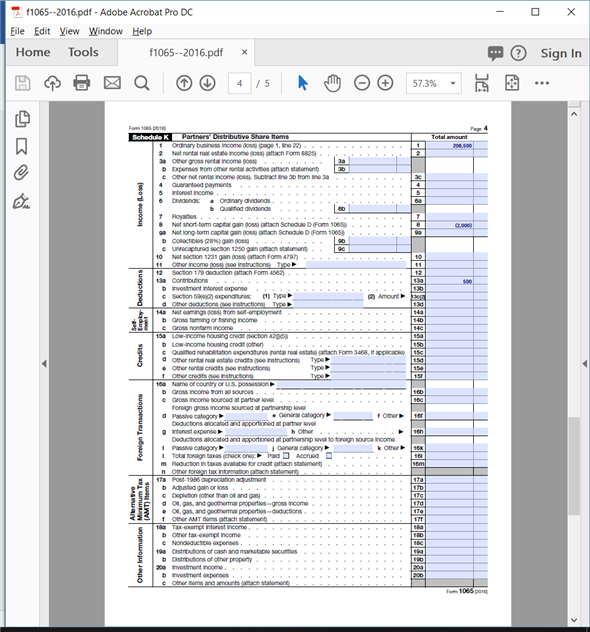Click the vertical scrollbar thumb
Viewport: 590px width, 632px height.
[574, 466]
